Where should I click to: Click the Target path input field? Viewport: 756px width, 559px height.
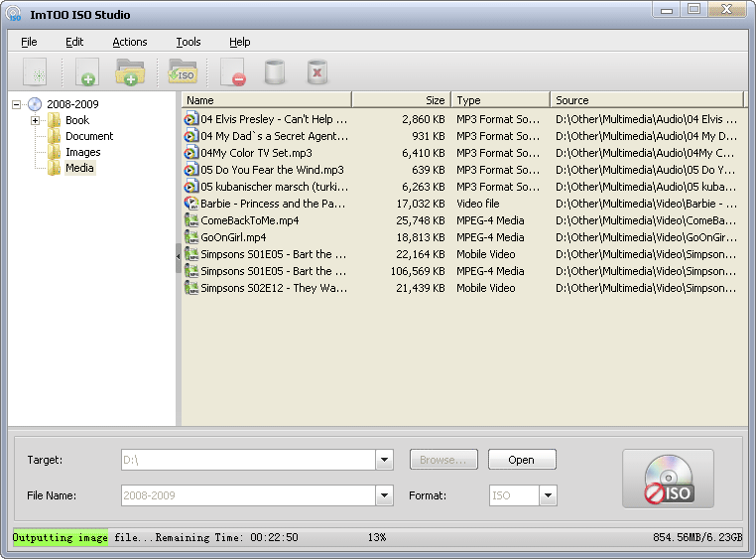(x=248, y=460)
